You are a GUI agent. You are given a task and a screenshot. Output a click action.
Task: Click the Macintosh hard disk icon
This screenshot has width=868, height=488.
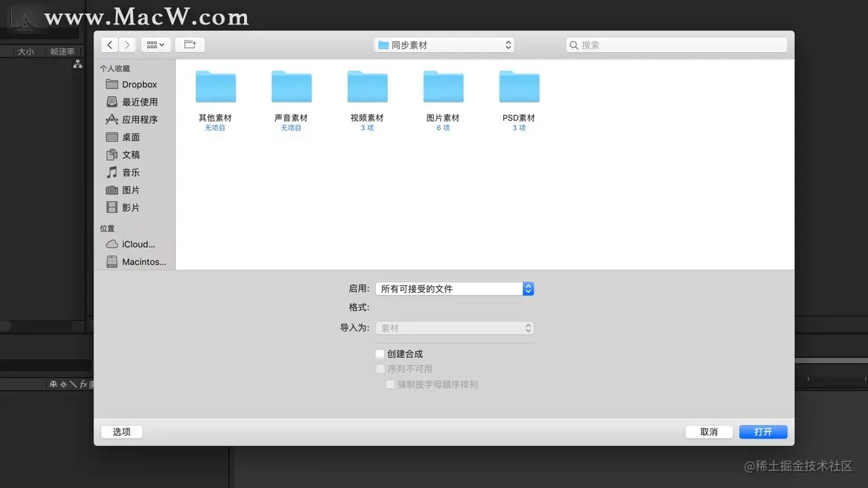pos(112,262)
